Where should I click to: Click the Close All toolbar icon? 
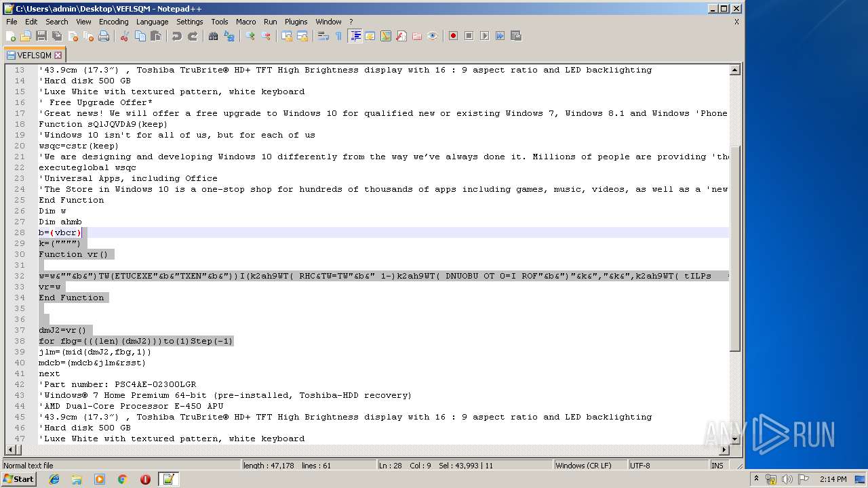point(88,36)
